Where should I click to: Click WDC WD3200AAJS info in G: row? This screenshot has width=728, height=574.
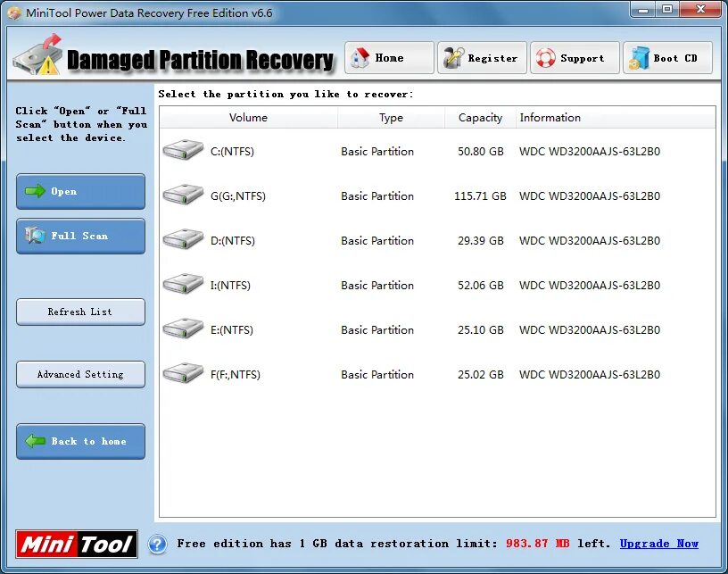click(x=590, y=196)
